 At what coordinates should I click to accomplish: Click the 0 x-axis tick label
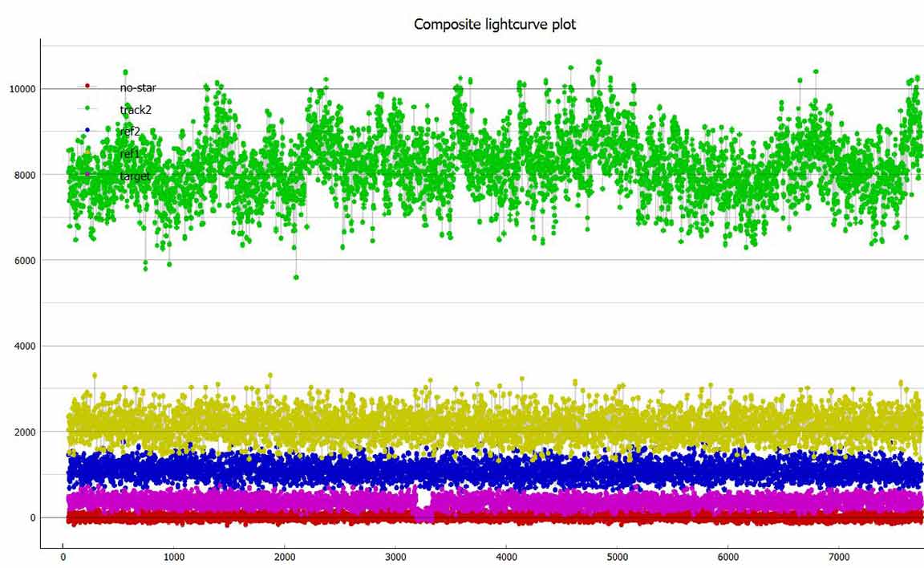(x=63, y=557)
